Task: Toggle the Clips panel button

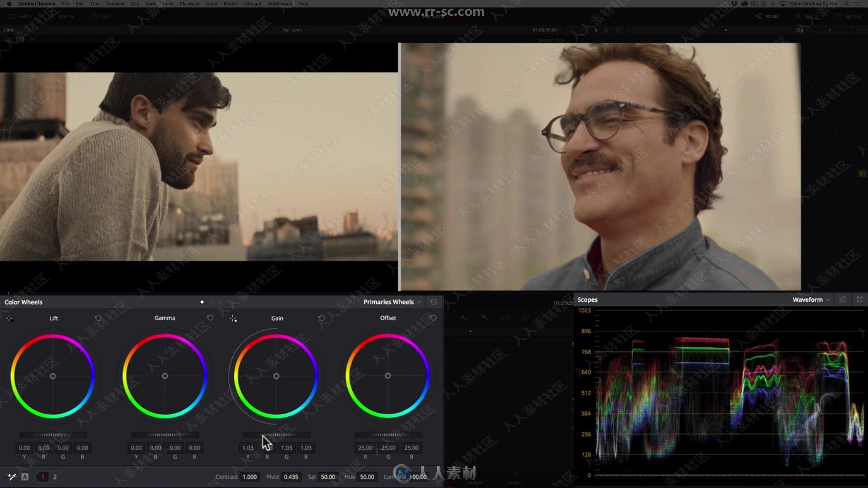Action: (x=101, y=16)
